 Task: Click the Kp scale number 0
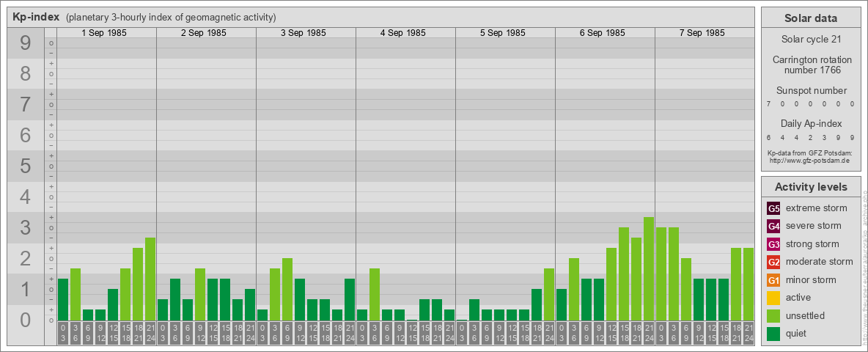click(x=26, y=320)
